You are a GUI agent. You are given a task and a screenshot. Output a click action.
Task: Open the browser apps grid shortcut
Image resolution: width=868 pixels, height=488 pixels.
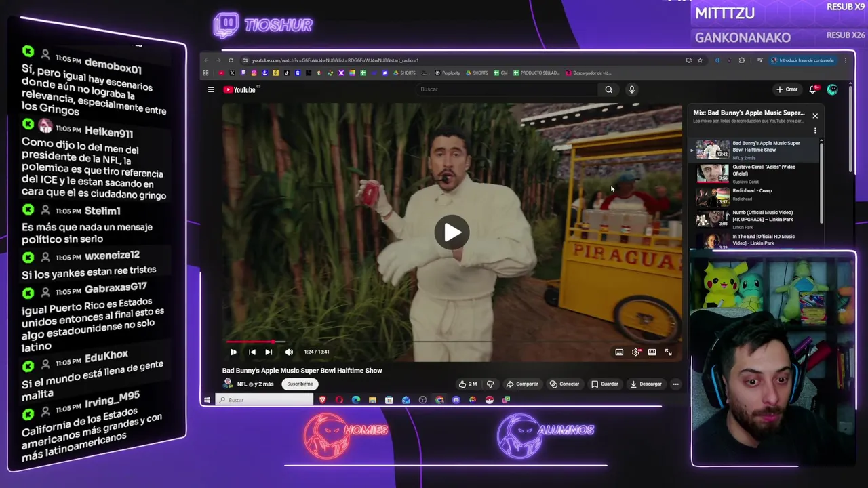coord(205,73)
